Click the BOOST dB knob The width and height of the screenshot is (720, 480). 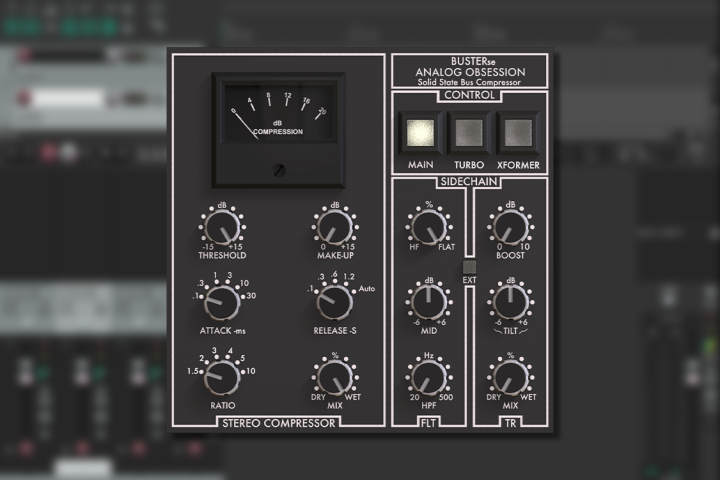[x=510, y=227]
